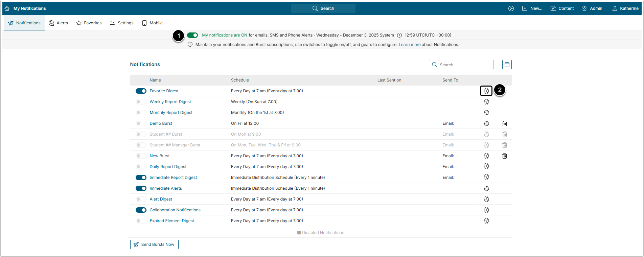
Task: Open the Katherine user menu
Action: [x=625, y=8]
